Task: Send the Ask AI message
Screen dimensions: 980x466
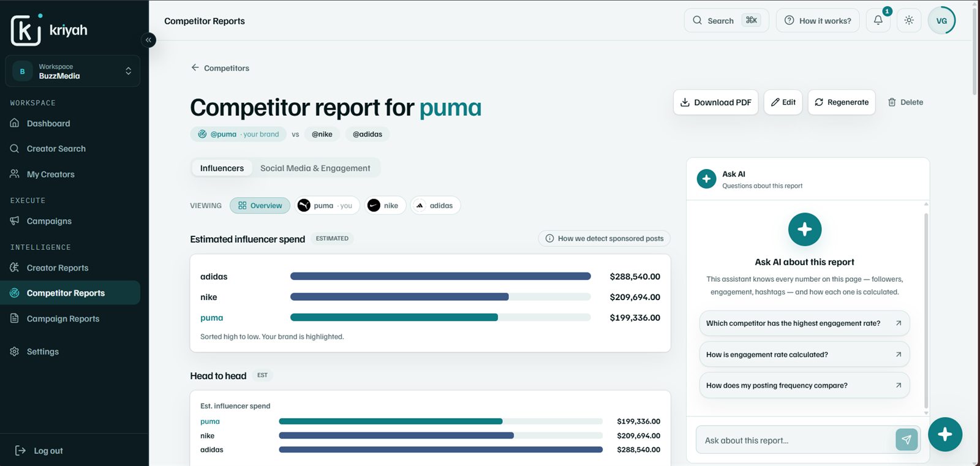Action: pyautogui.click(x=907, y=440)
